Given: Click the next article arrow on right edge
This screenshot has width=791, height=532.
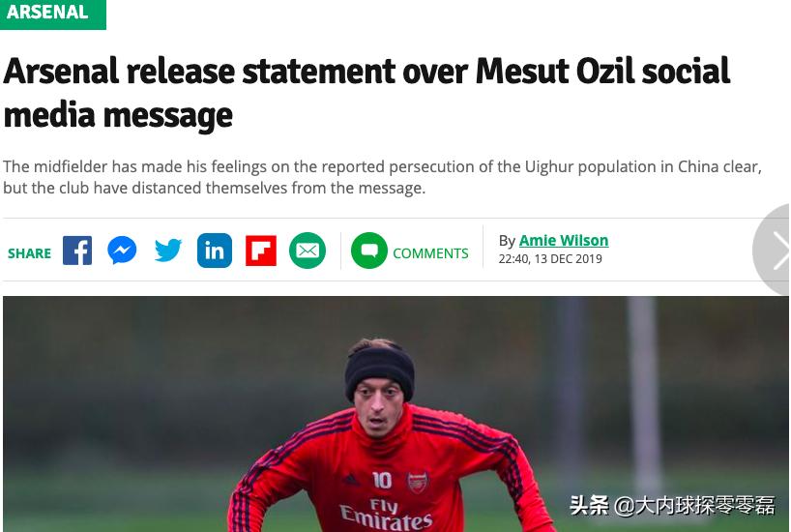Looking at the screenshot, I should pyautogui.click(x=776, y=251).
